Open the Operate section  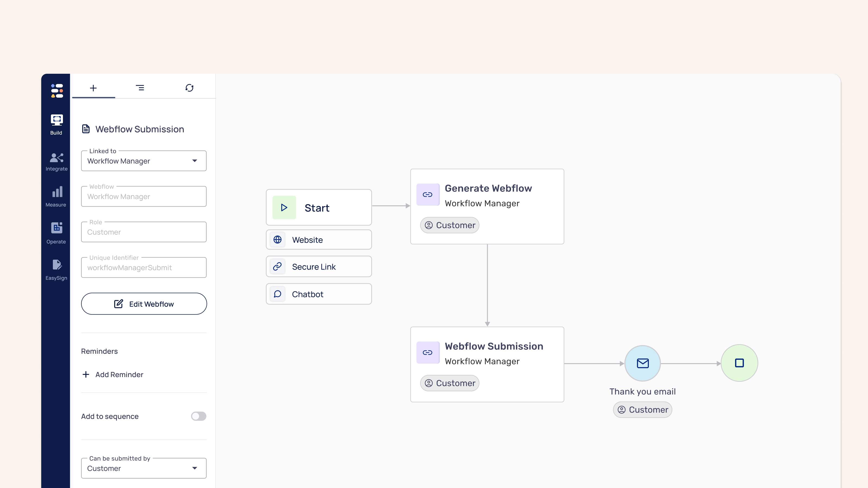(x=56, y=233)
